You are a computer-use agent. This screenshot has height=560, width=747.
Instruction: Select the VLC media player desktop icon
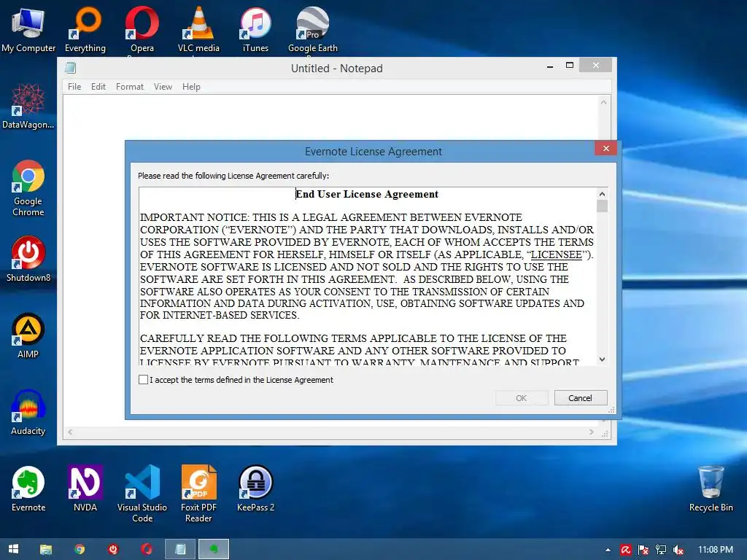point(198,29)
